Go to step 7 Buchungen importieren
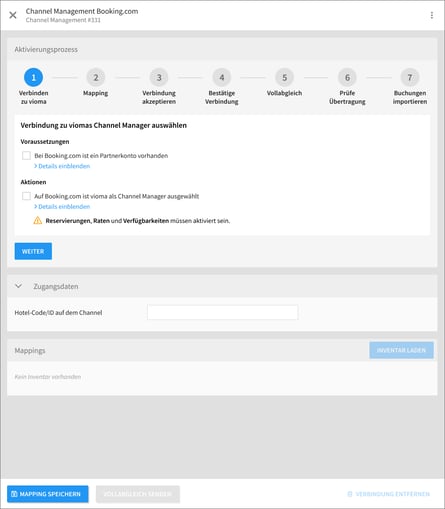Viewport: 445px width, 509px height. [410, 77]
